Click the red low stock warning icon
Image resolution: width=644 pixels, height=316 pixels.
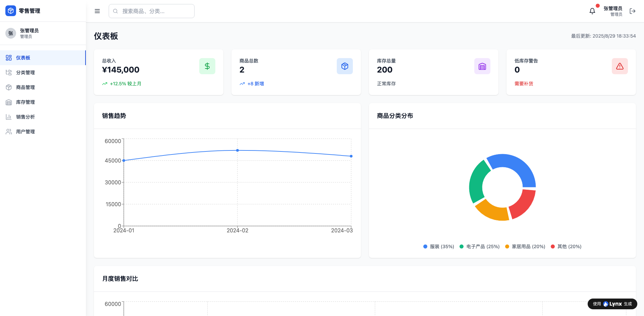[x=620, y=66]
